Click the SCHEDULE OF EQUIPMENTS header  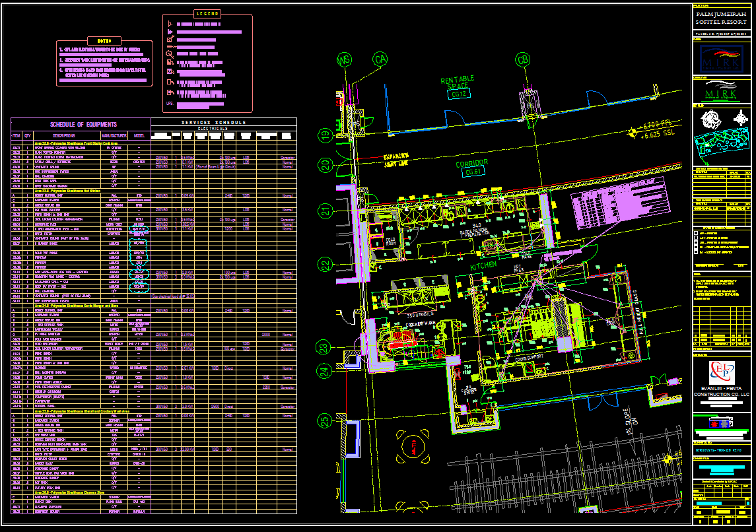(83, 125)
